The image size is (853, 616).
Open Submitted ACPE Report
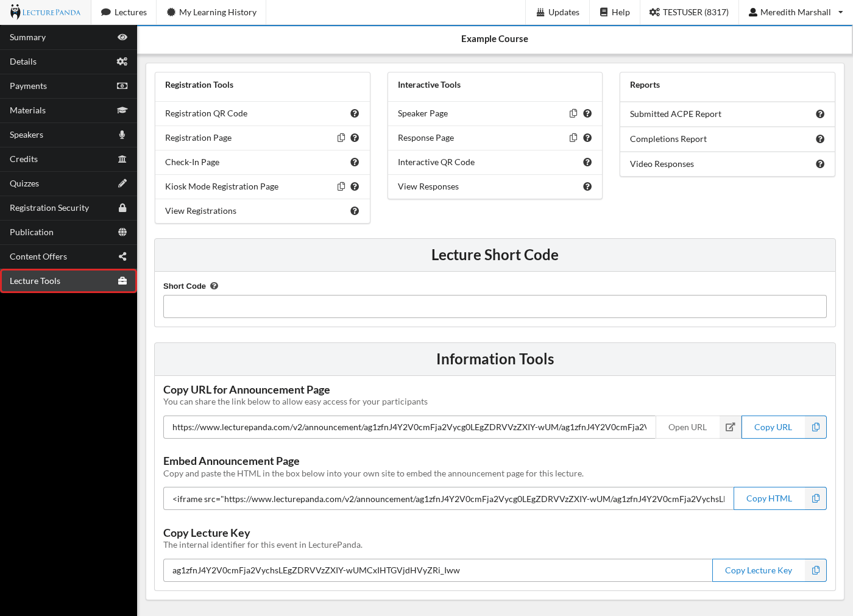[676, 114]
